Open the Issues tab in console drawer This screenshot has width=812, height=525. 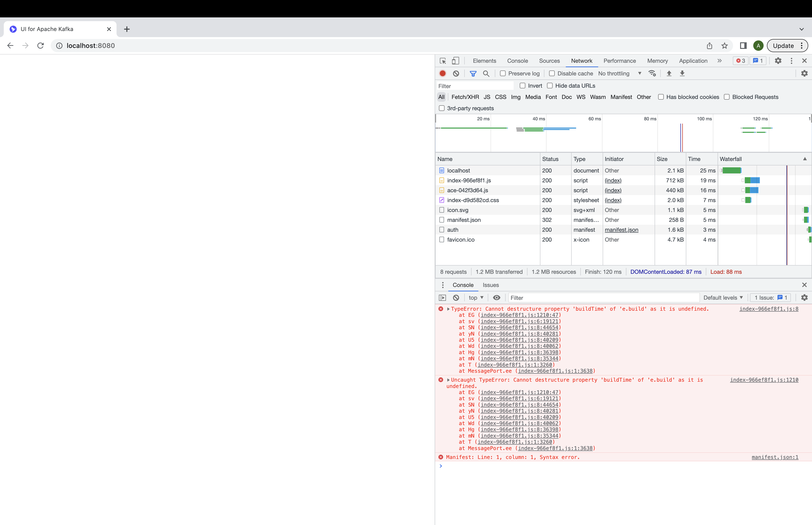click(491, 285)
